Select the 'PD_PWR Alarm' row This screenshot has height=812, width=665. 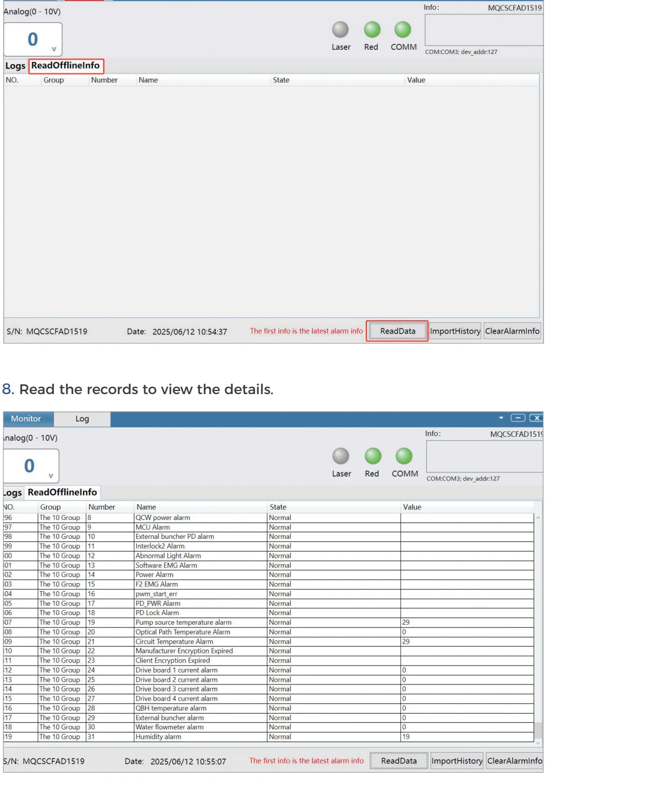(x=268, y=604)
